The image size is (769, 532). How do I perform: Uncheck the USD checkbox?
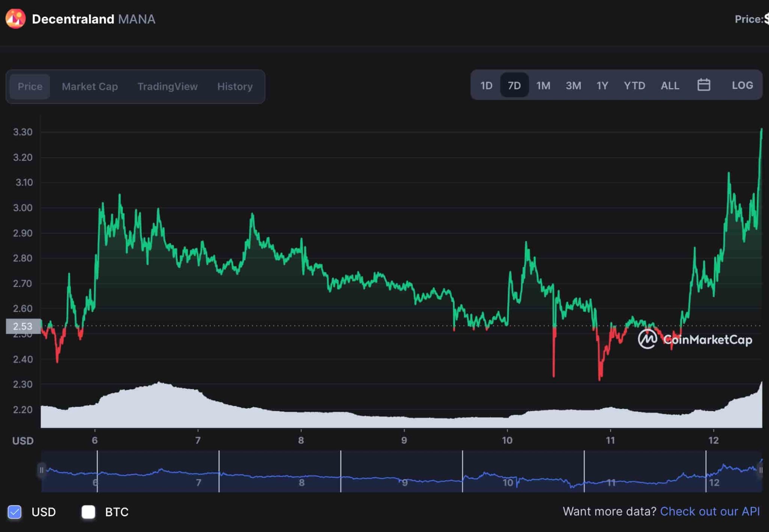point(15,512)
